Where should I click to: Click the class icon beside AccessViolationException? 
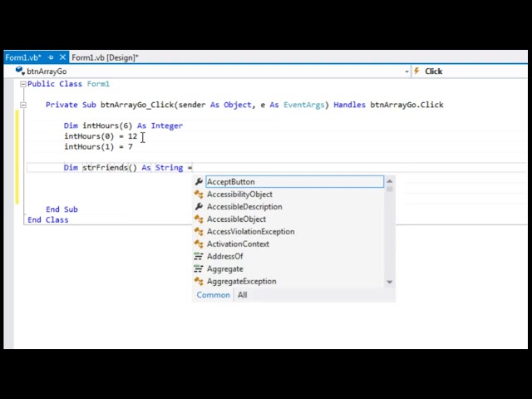click(x=199, y=232)
